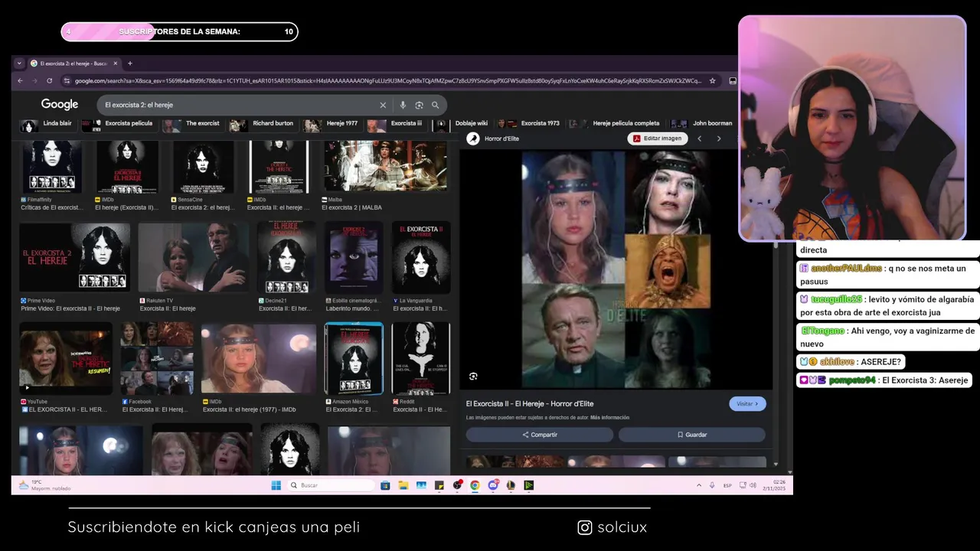Screen dimensions: 980x551
Task: Select Hereje película completa chip
Action: [617, 124]
